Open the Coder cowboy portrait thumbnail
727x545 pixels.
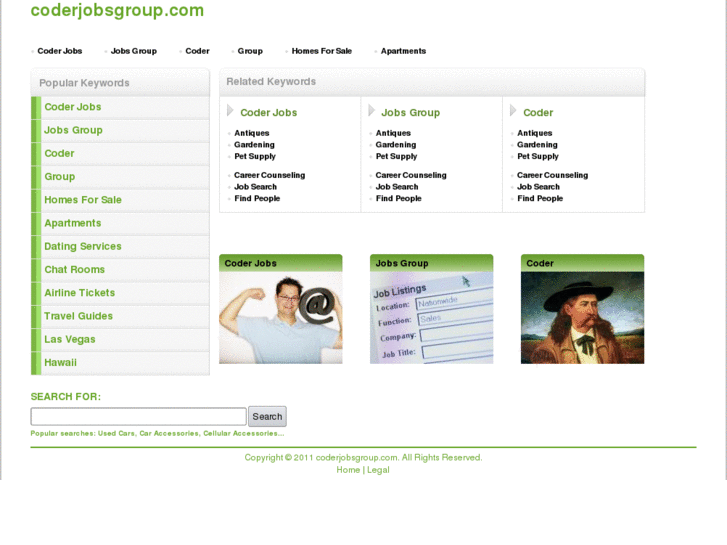pyautogui.click(x=582, y=318)
